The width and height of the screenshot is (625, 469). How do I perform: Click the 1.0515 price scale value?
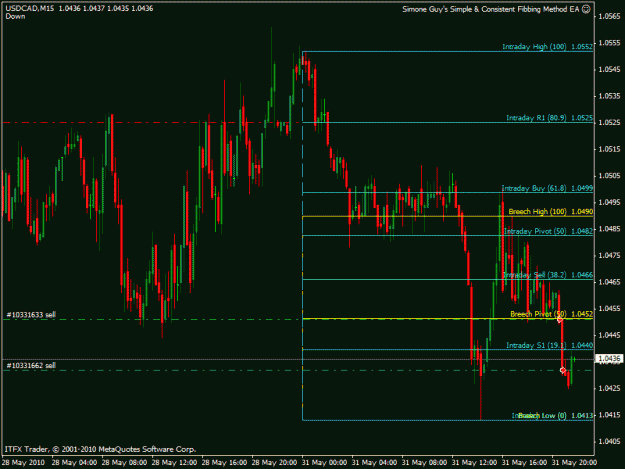coord(609,149)
